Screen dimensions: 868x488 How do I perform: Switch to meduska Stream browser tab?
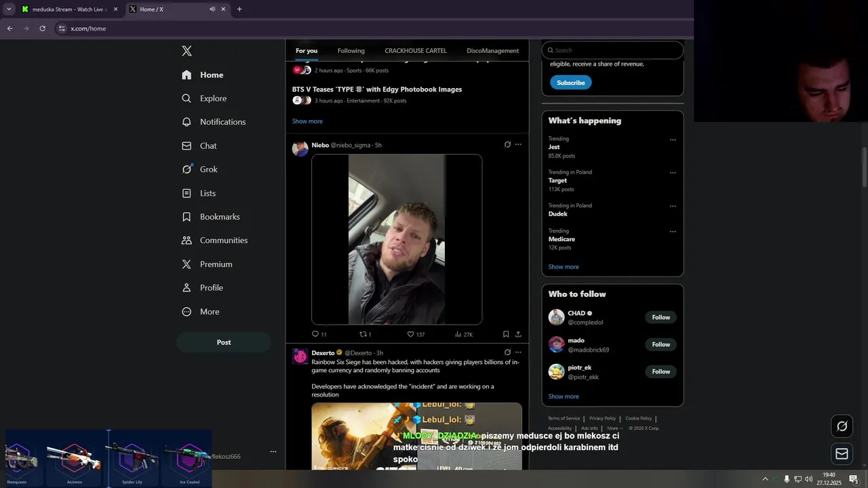pyautogui.click(x=68, y=9)
